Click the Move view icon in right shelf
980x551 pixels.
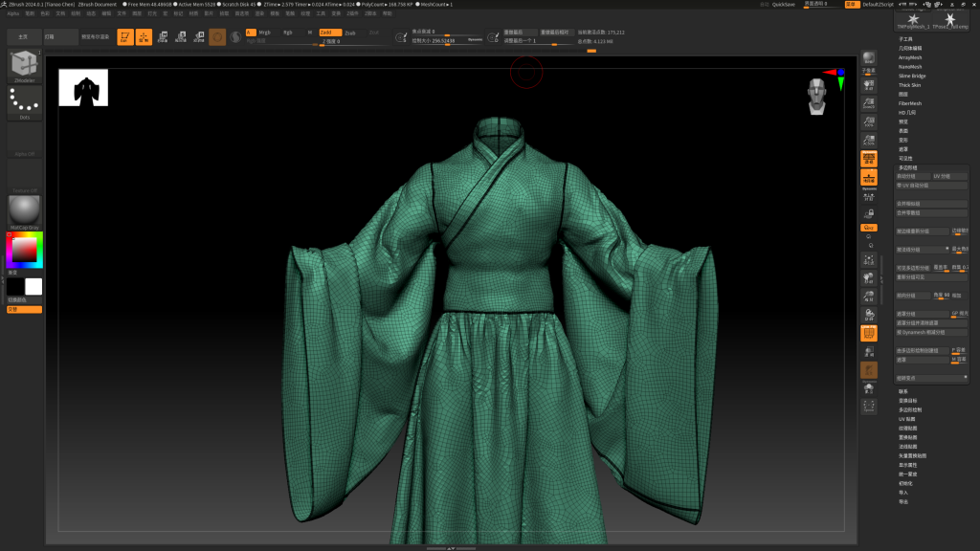[x=869, y=278]
